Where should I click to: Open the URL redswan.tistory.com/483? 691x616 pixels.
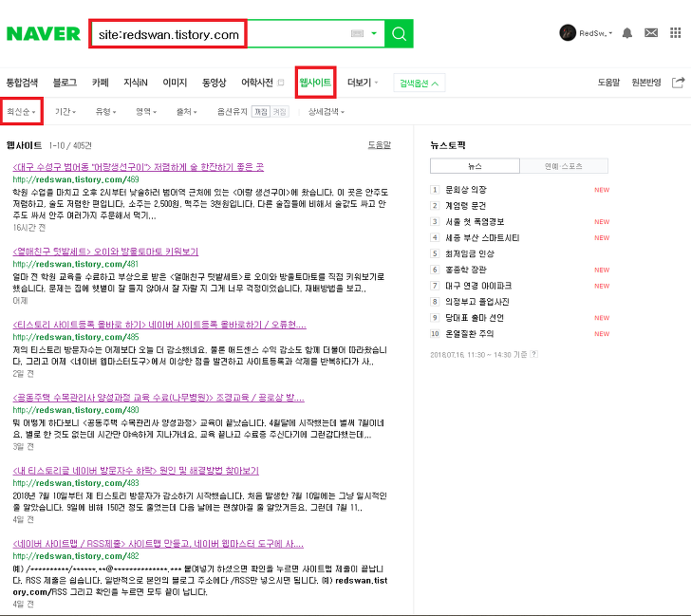coord(76,483)
